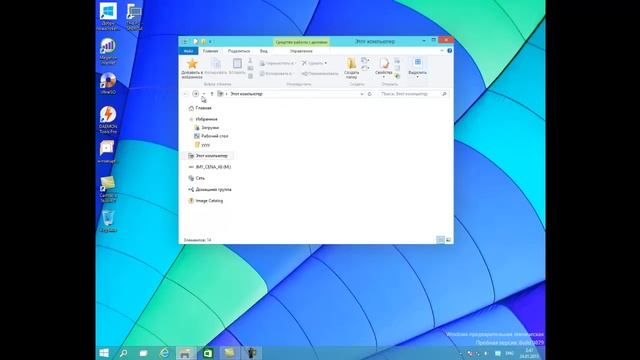Switch to the 'Главная' ribbon tab
This screenshot has width=640, height=360.
click(x=211, y=51)
